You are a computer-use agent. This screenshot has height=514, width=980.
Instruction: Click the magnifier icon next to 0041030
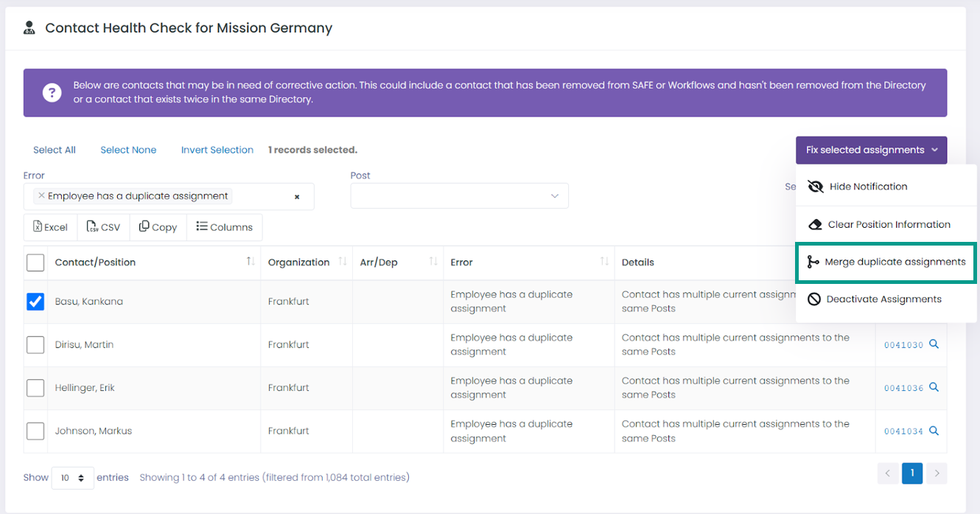[x=934, y=344]
